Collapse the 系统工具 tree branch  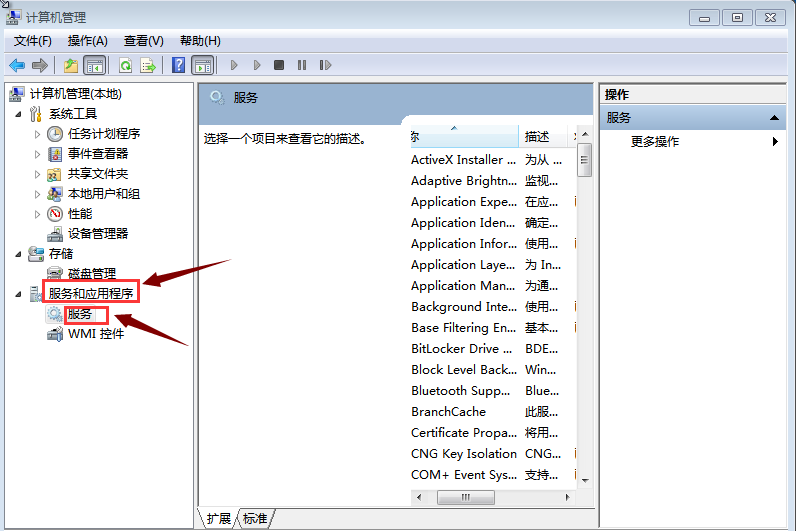click(19, 114)
